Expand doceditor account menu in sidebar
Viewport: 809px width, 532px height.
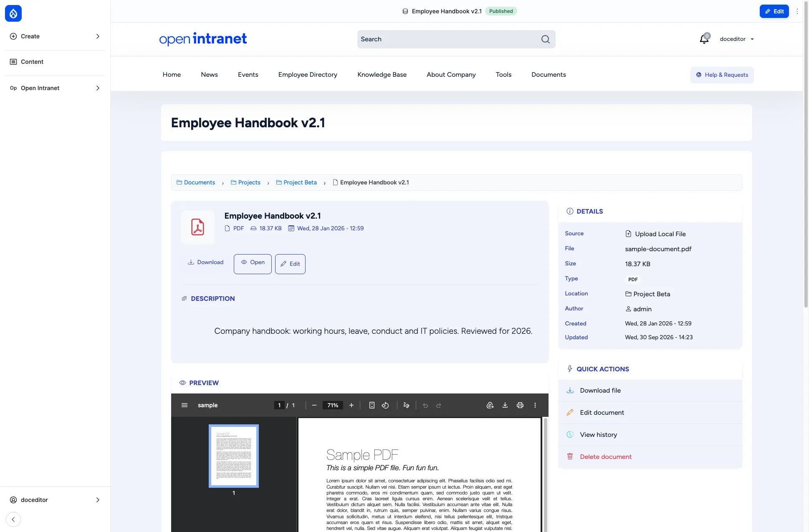click(x=55, y=500)
